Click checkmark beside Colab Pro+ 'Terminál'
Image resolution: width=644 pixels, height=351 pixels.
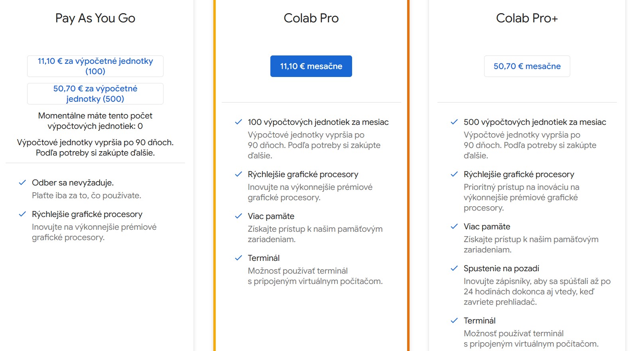pyautogui.click(x=454, y=321)
